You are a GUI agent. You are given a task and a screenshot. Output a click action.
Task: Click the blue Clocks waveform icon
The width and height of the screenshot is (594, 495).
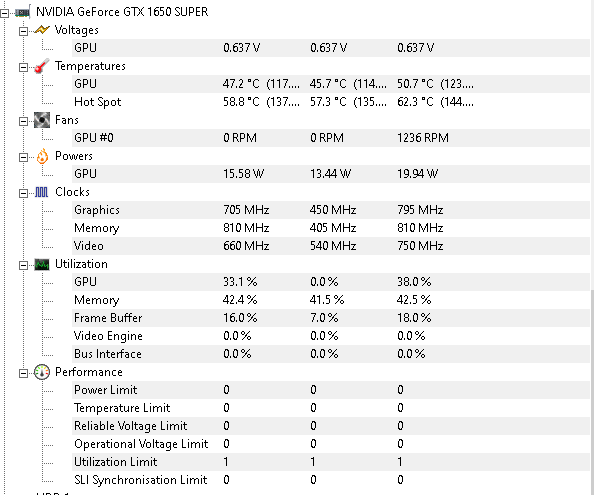point(42,192)
